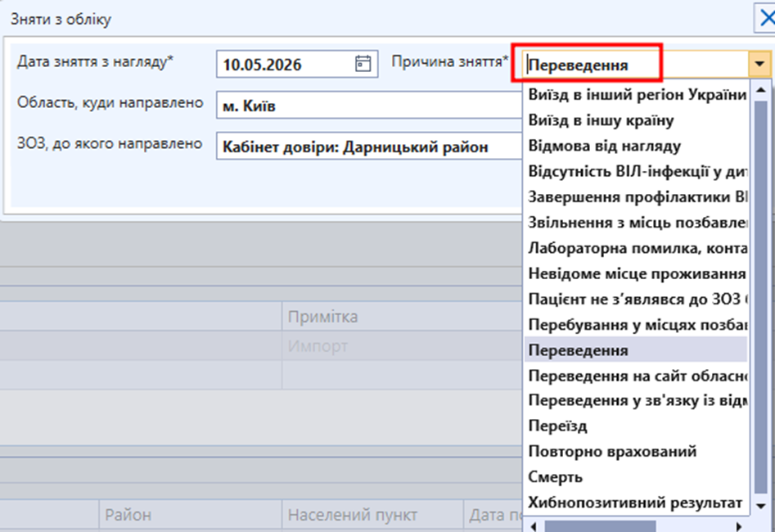Click the Область field with м. Київ
This screenshot has height=532, width=775.
pyautogui.click(x=369, y=106)
